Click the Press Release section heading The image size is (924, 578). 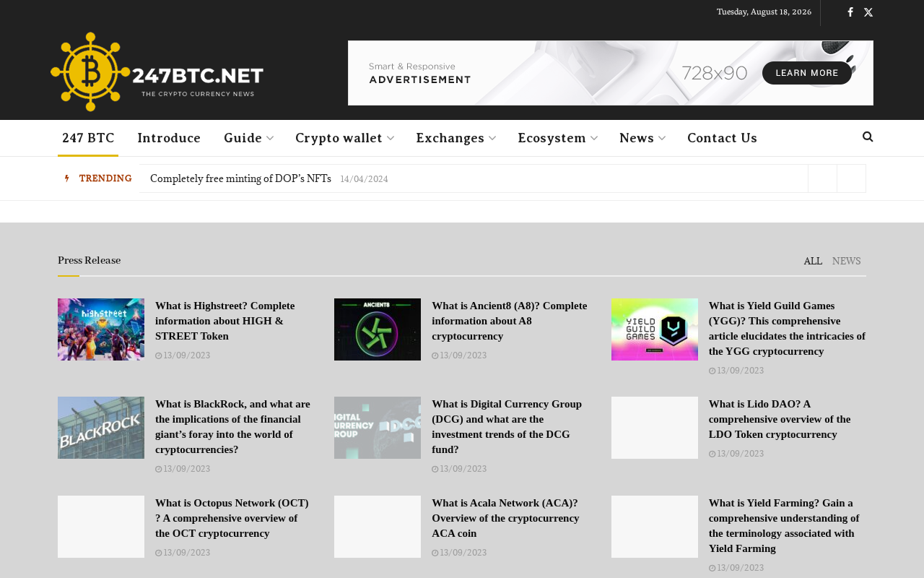89,261
